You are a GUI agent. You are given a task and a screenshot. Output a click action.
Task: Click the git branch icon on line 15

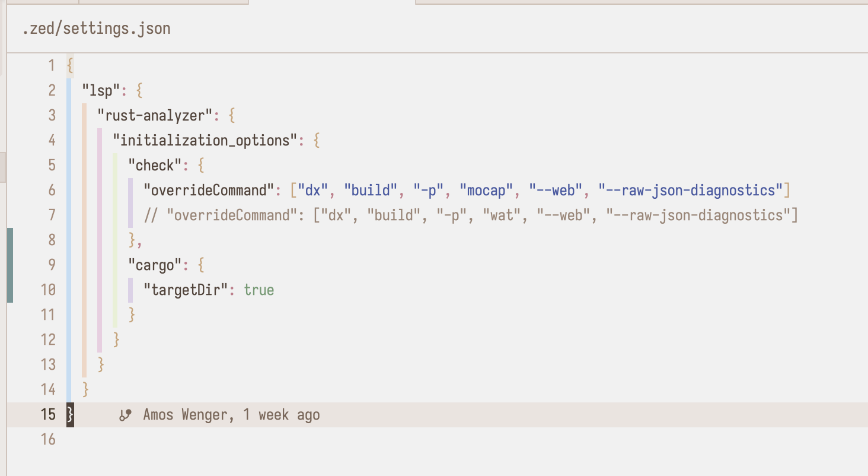[x=125, y=415]
